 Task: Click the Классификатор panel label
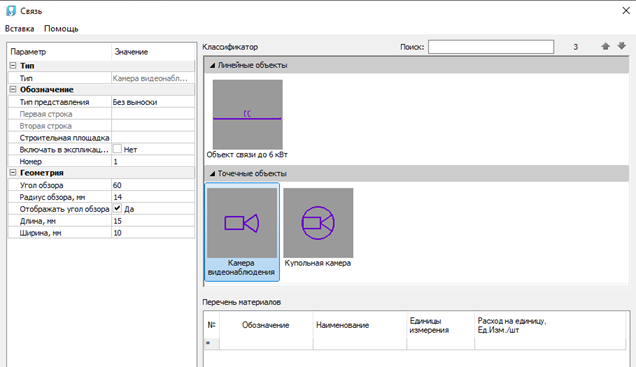[x=230, y=47]
